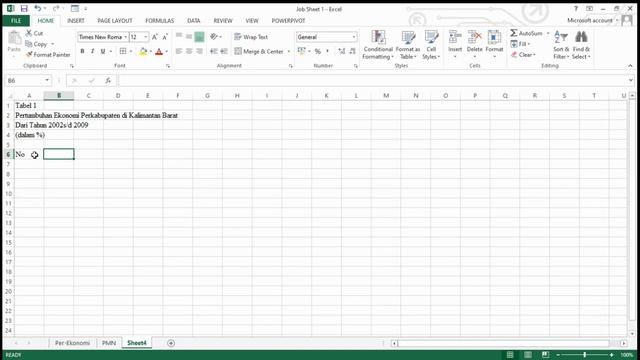Click the Save icon in the title bar

(x=24, y=9)
